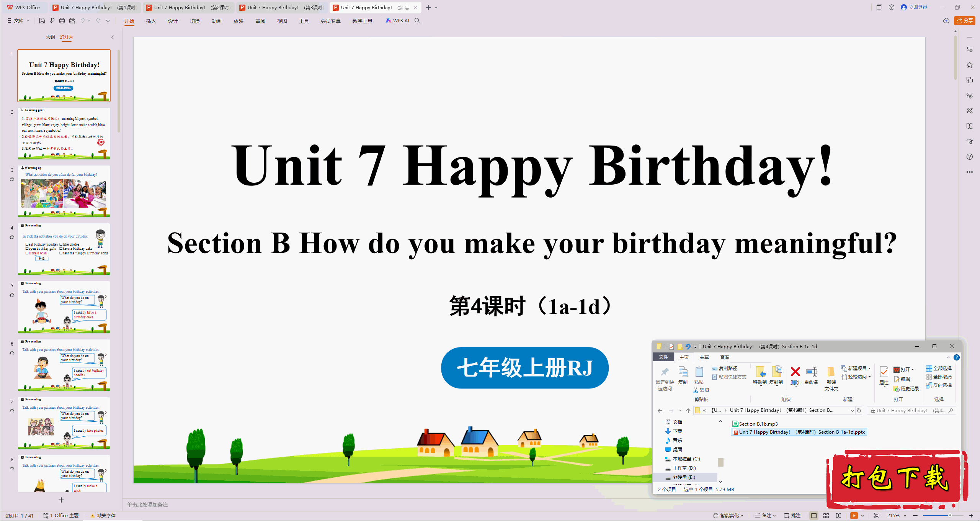Click Delete red X in Explorer ribbon
Viewport: 980px width, 521px height.
795,376
